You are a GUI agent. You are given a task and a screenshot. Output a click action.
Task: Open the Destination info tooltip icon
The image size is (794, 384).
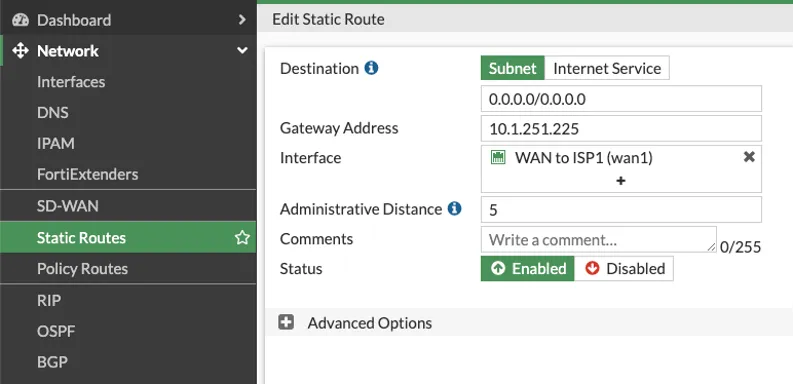371,68
